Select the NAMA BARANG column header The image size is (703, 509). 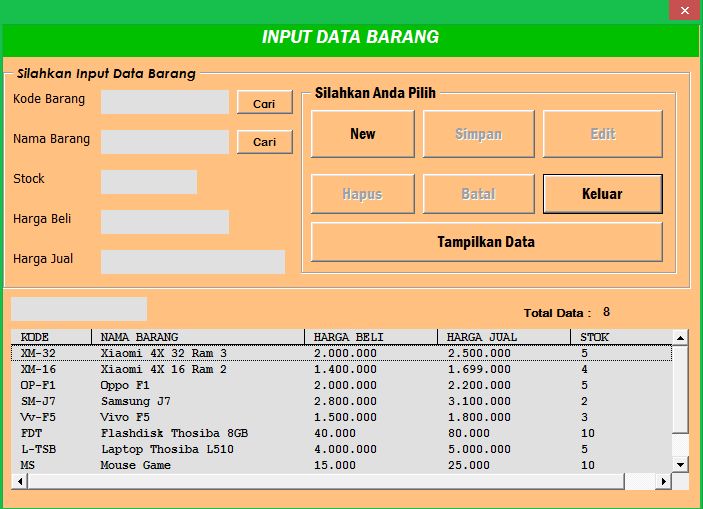[x=198, y=337]
